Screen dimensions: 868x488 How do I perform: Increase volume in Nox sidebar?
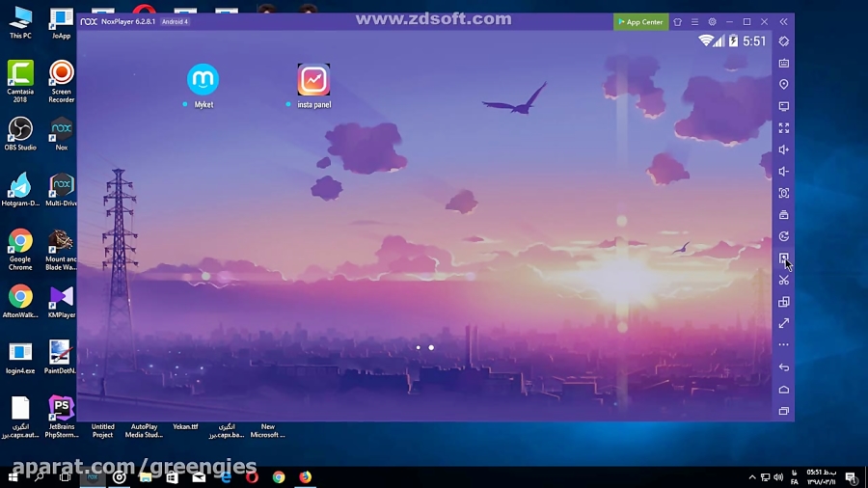tap(784, 149)
